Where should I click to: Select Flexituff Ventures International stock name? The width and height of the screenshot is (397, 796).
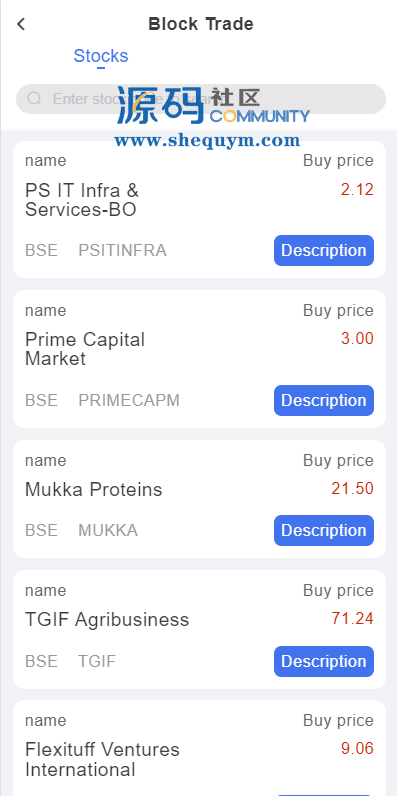pyautogui.click(x=102, y=759)
